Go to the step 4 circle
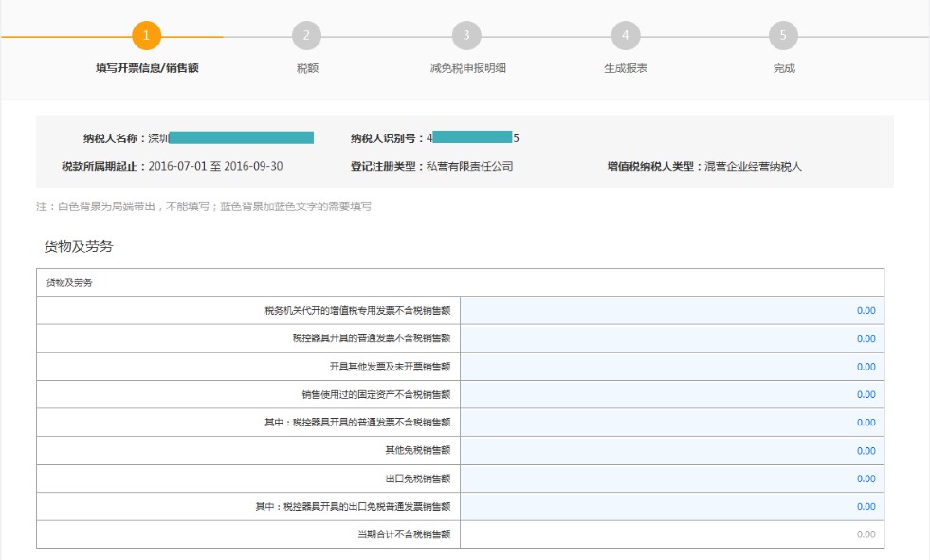This screenshot has height=560, width=930. pyautogui.click(x=625, y=36)
